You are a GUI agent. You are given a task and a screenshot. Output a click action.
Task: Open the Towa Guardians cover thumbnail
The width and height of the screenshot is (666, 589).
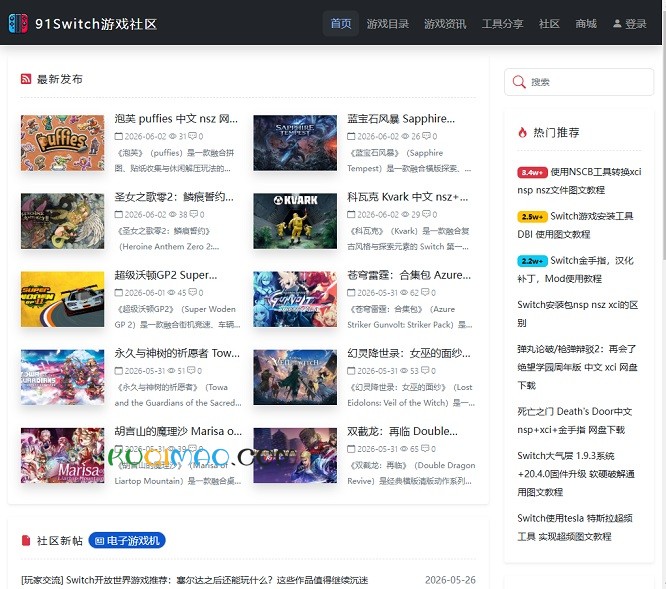point(62,377)
